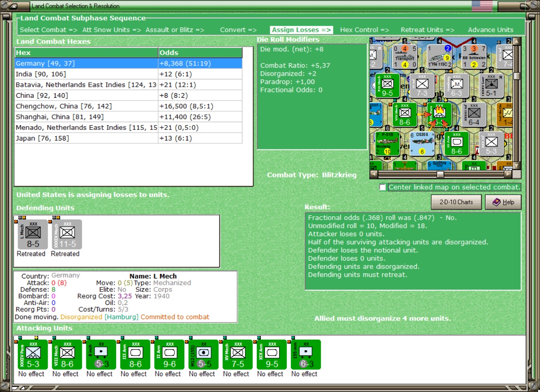Select the XIX Arm 9-5 attacking unit

pos(272,355)
